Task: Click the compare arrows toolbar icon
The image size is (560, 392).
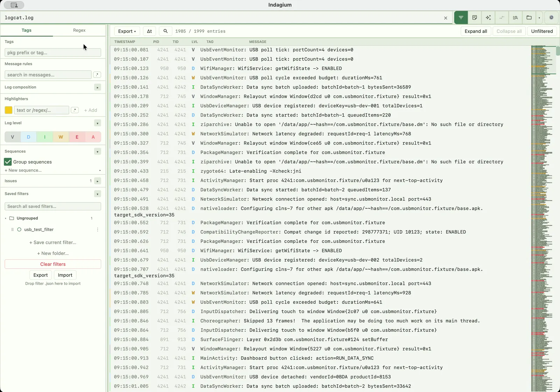Action: [x=502, y=17]
